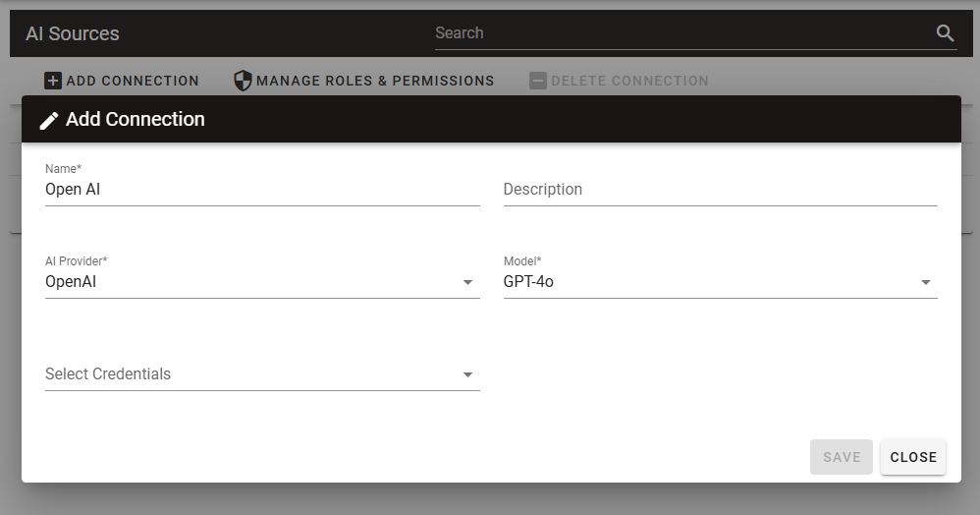Open Manage Roles & Permissions label
The width and height of the screenshot is (980, 515).
(x=375, y=81)
